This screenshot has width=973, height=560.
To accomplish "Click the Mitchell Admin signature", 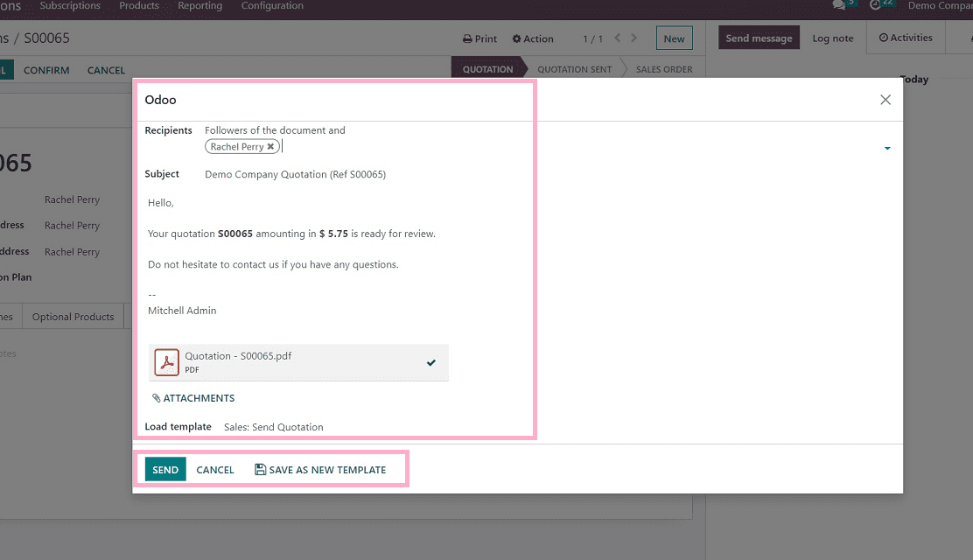I will [x=182, y=311].
